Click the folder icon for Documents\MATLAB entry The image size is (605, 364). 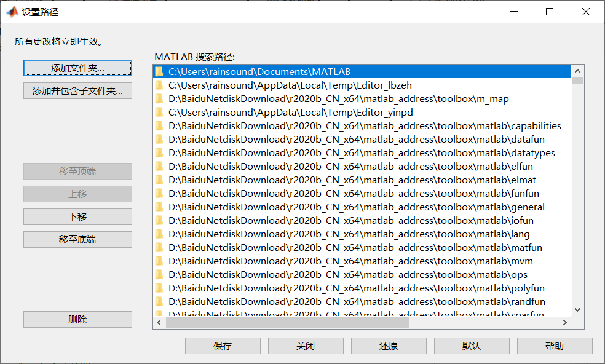pyautogui.click(x=158, y=72)
